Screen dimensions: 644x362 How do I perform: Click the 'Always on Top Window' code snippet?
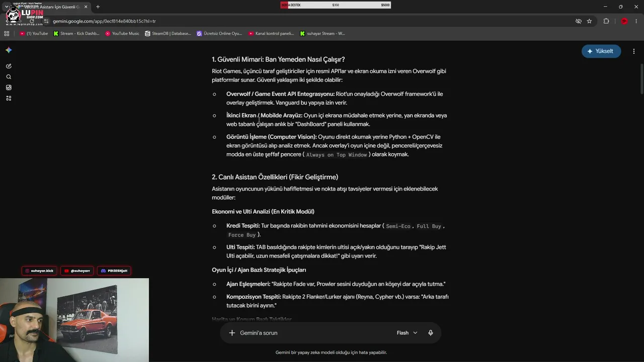coord(337,155)
